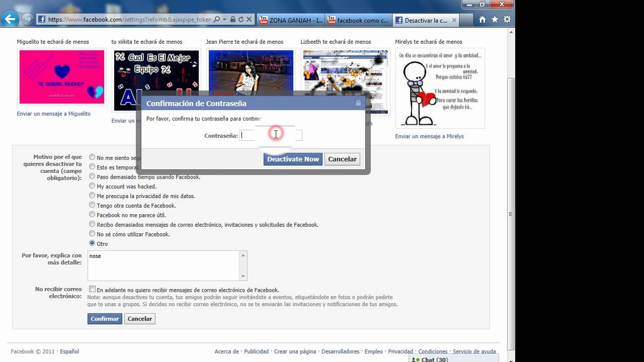Click the search magnifier in address bar
The image size is (644, 362).
[x=216, y=20]
